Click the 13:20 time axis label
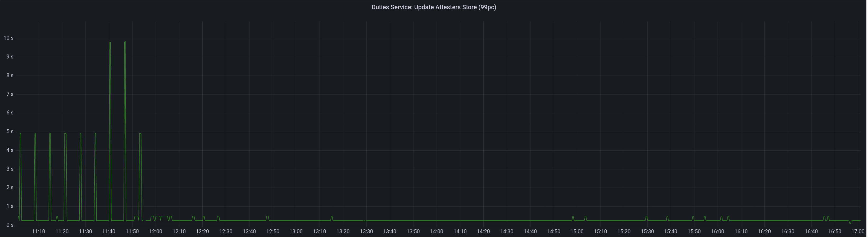This screenshot has height=237, width=868. [343, 232]
